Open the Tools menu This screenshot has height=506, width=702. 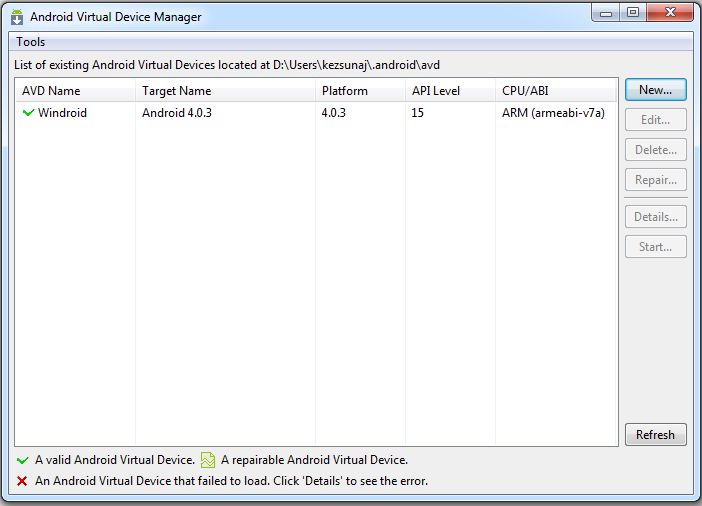point(30,42)
